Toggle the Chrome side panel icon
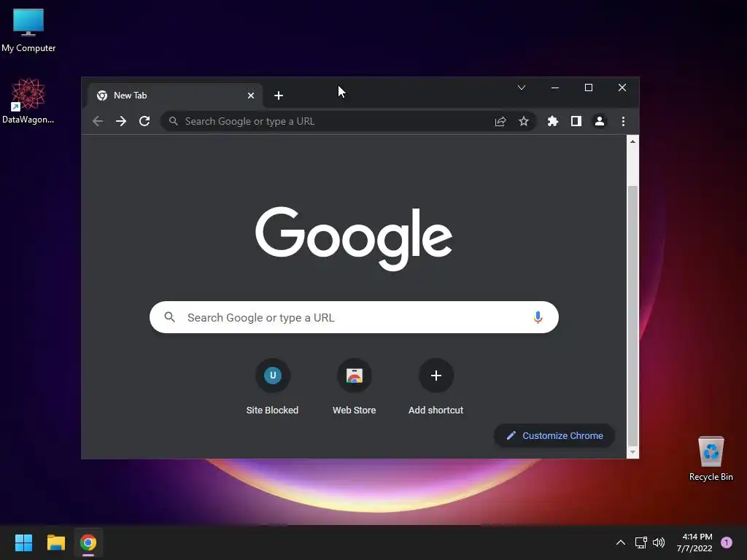 point(576,122)
